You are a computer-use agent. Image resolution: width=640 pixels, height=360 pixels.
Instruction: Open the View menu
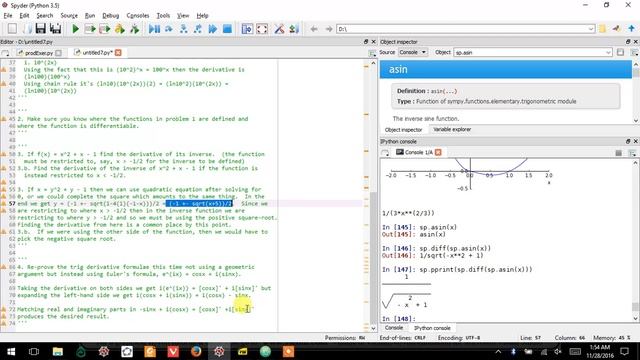coord(183,16)
